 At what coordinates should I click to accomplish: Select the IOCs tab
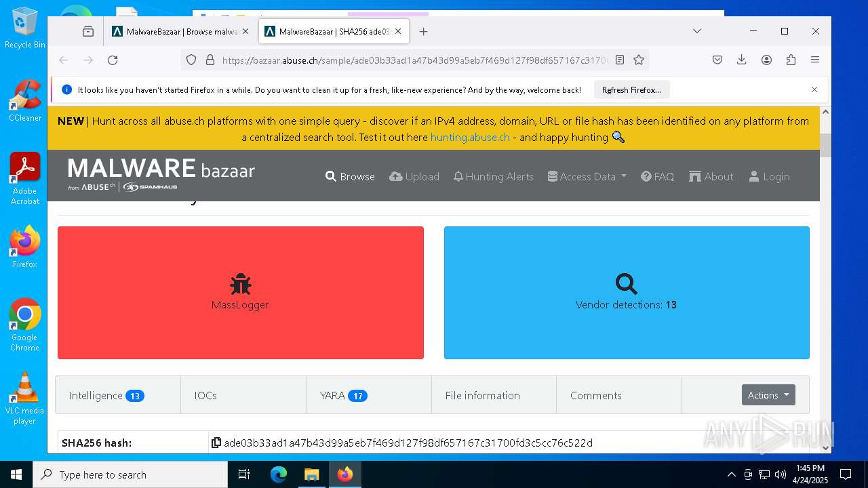point(243,395)
